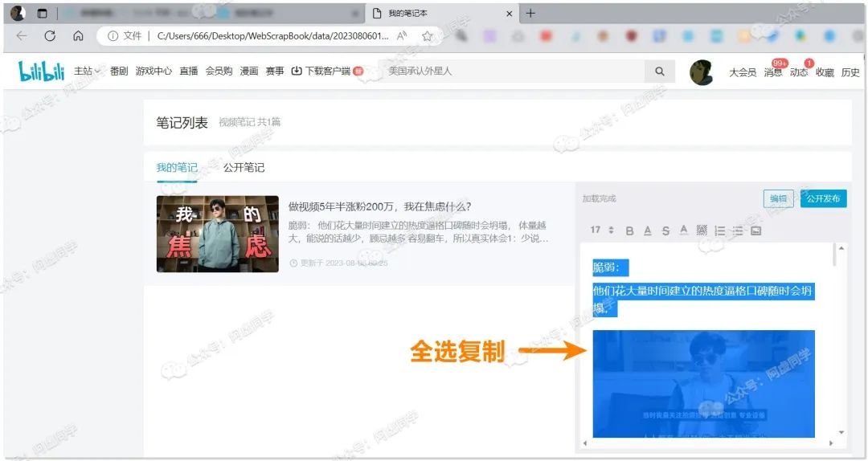Insert an image into the note
The width and height of the screenshot is (868, 461).
[756, 230]
